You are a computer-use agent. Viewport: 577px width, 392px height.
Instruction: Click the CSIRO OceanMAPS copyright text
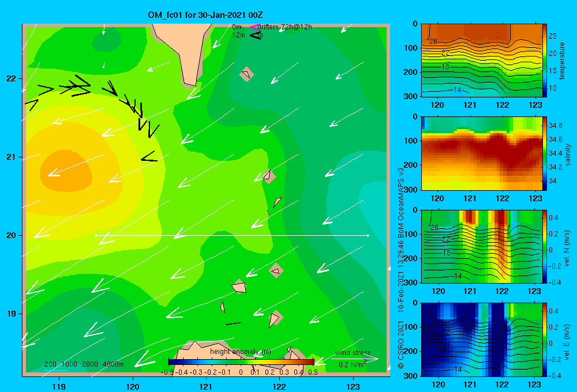[x=401, y=269]
